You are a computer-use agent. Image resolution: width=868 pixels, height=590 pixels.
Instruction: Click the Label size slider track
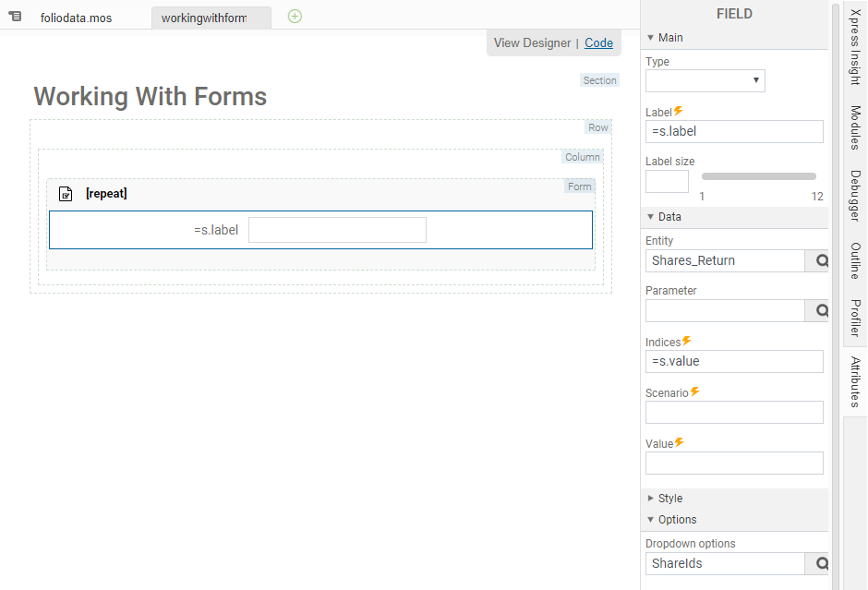click(758, 176)
